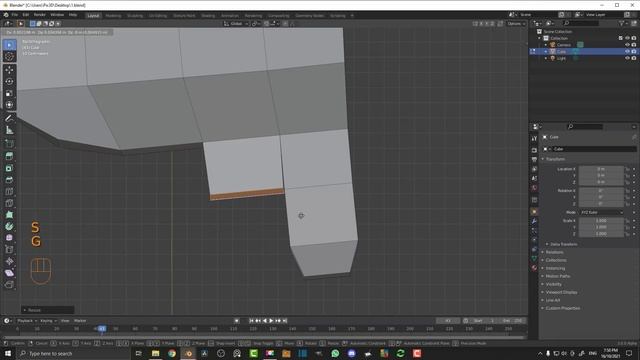Switch to the Layout workspace tab

[x=93, y=16]
